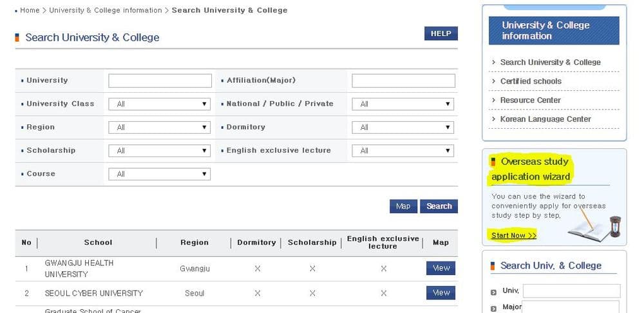Expand the Course dropdown
This screenshot has height=313, width=644.
159,174
